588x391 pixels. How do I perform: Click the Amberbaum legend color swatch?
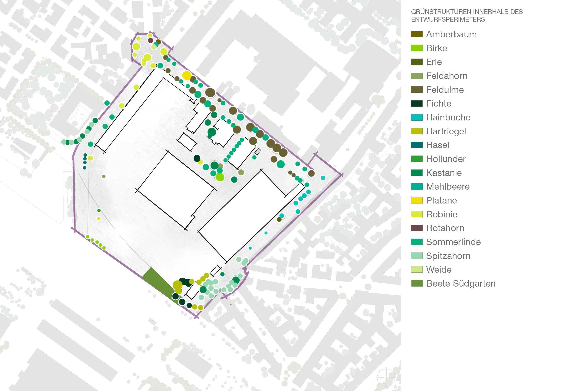tap(417, 34)
